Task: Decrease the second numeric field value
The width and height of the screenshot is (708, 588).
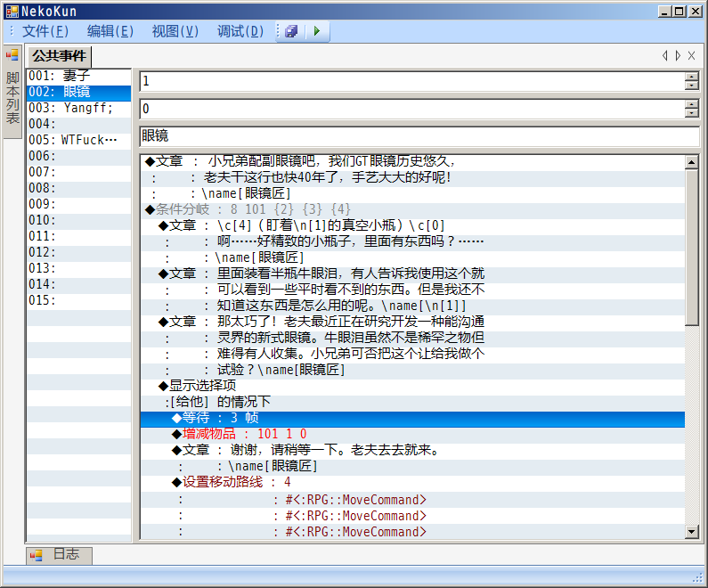Action: [x=691, y=113]
